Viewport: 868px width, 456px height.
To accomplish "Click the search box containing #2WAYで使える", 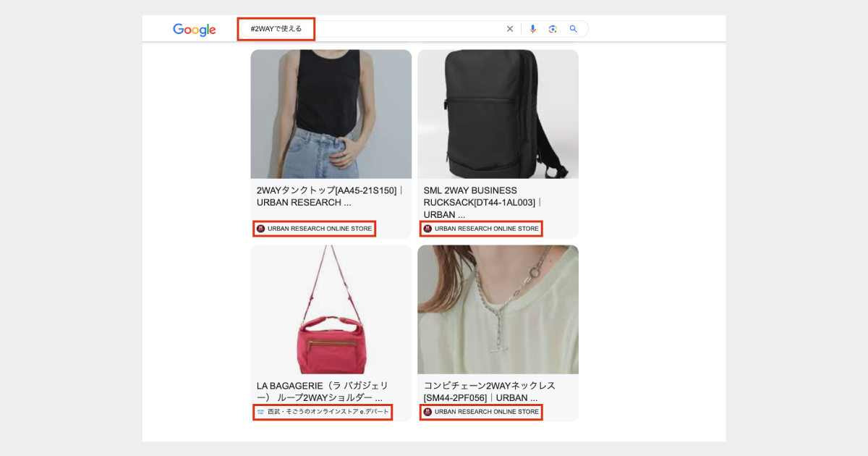I will 413,29.
